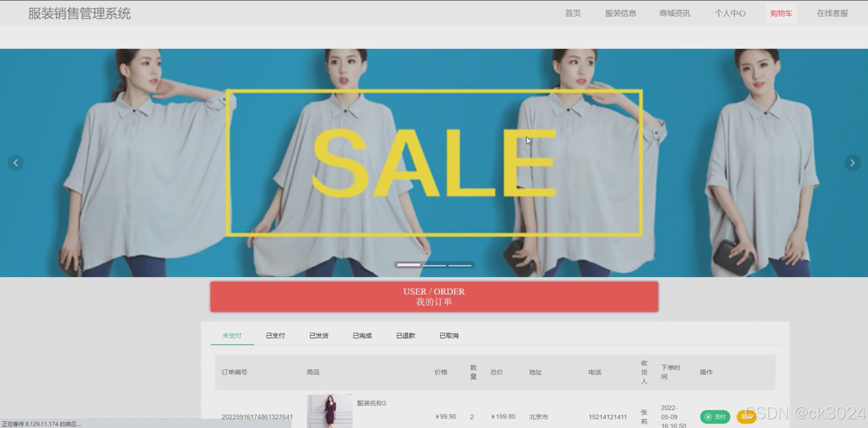Open 在线客服 online customer service

point(832,13)
